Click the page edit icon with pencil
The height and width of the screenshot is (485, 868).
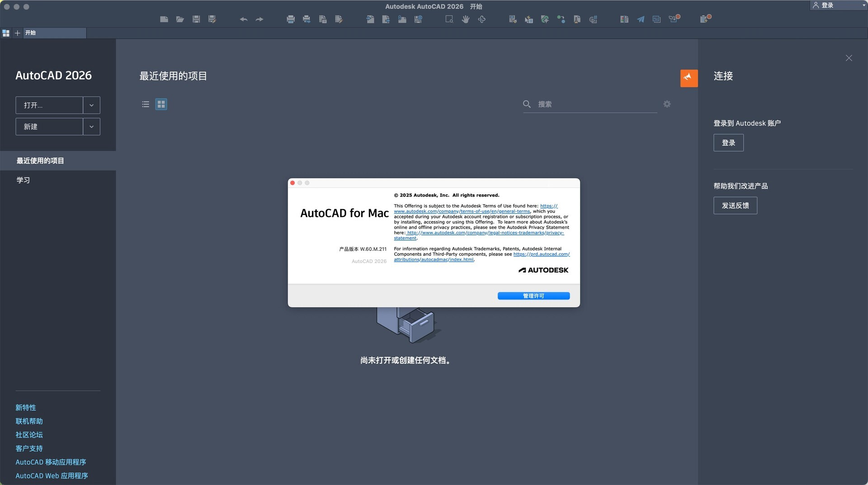pos(339,19)
